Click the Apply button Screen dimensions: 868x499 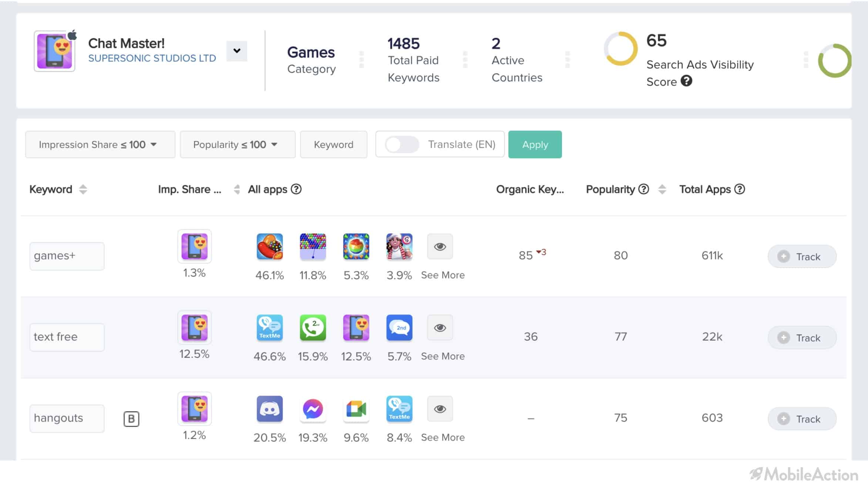tap(535, 145)
